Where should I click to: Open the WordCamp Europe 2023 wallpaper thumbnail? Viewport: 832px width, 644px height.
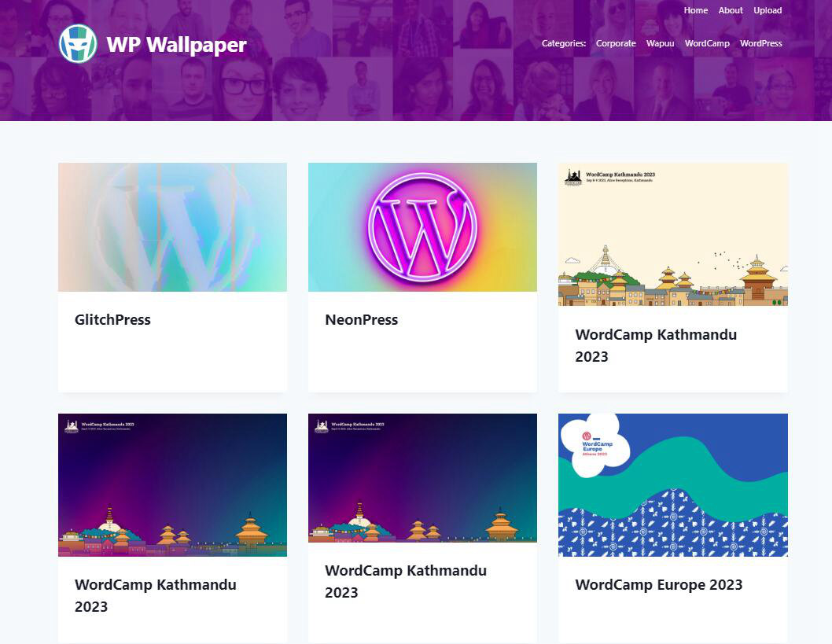click(673, 485)
